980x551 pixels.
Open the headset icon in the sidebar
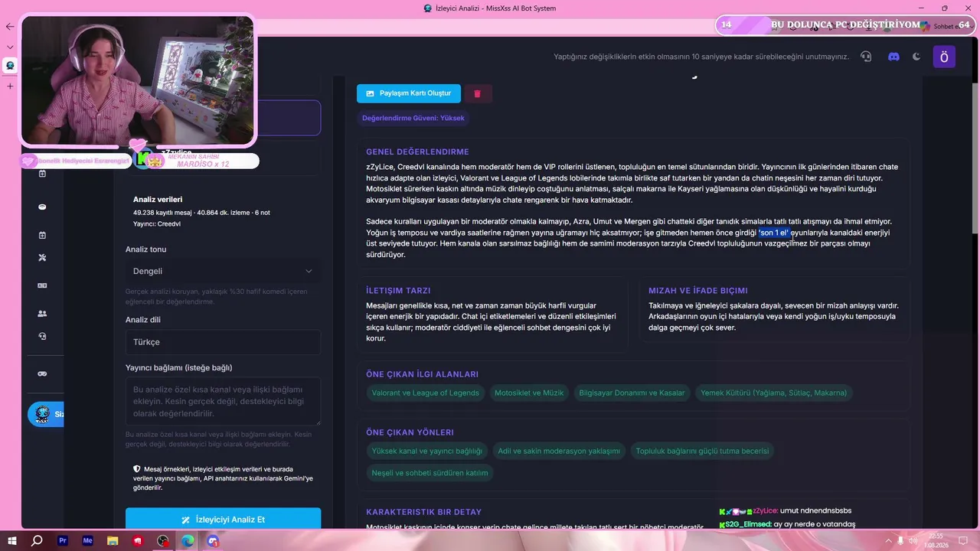[x=42, y=336]
